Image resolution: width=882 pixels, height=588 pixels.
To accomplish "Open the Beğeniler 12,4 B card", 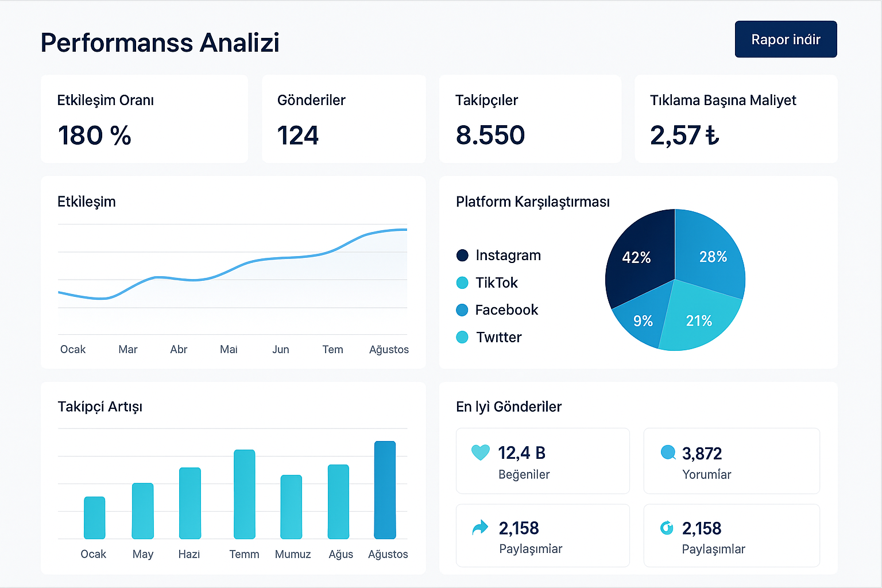I will (542, 461).
